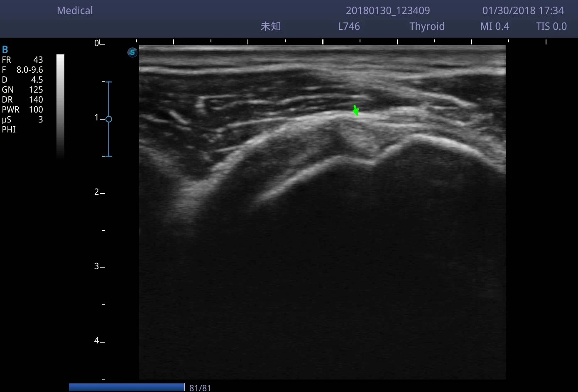Click the Thyroid preset label

coord(427,27)
